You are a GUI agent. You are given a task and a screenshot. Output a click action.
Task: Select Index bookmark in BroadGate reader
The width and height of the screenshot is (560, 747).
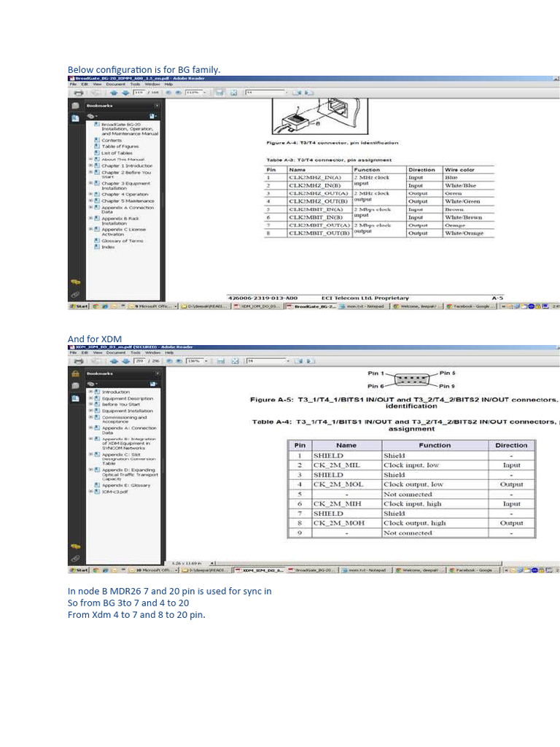pyautogui.click(x=108, y=247)
